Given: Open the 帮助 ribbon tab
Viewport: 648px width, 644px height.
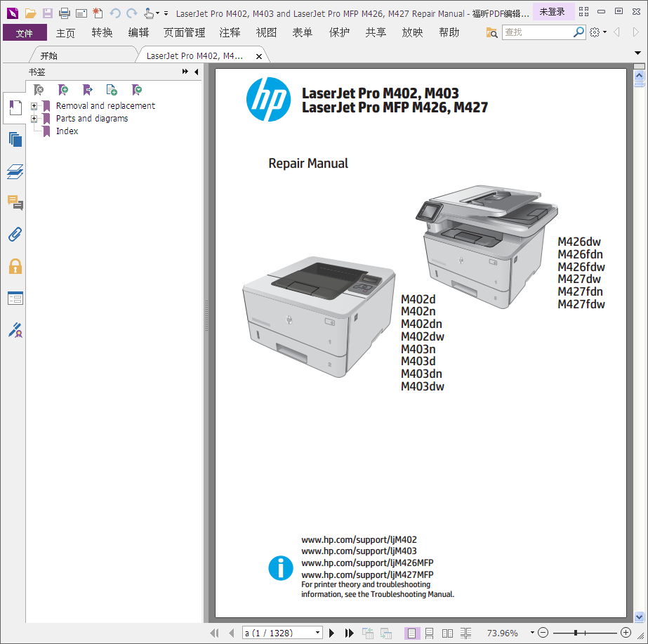Looking at the screenshot, I should (449, 32).
